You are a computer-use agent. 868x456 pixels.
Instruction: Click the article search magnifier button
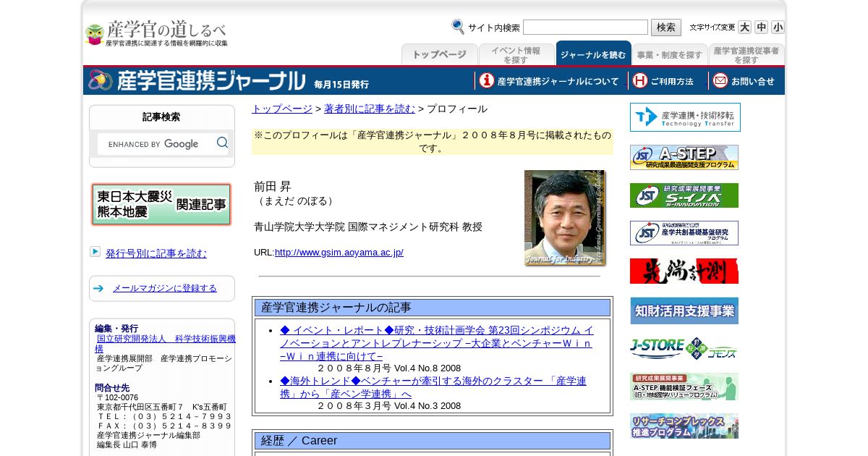click(222, 143)
